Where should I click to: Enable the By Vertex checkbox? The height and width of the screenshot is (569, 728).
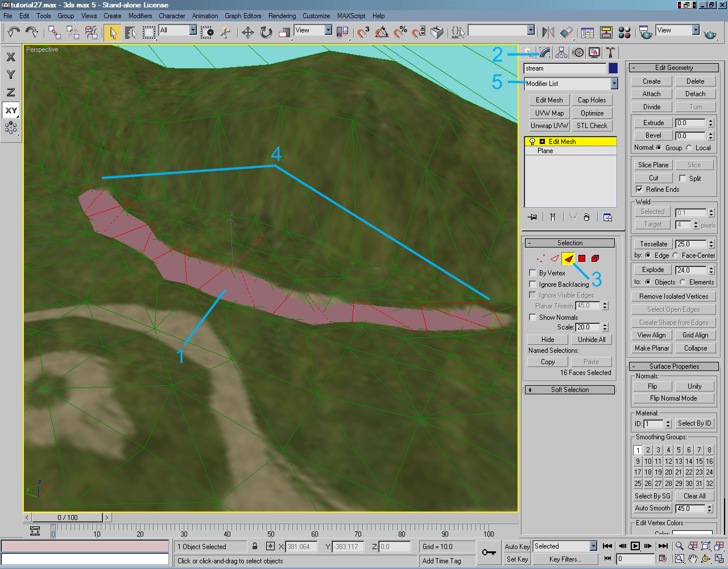[532, 273]
